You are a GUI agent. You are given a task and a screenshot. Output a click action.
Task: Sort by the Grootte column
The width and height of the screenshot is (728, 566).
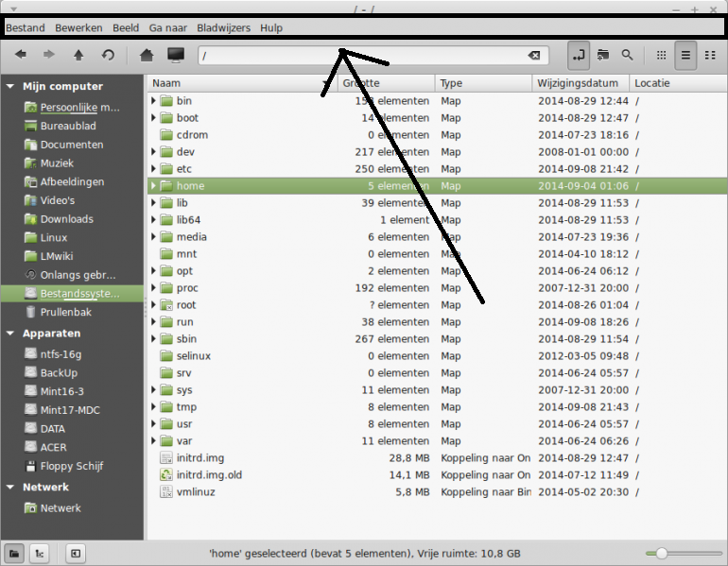pos(387,83)
